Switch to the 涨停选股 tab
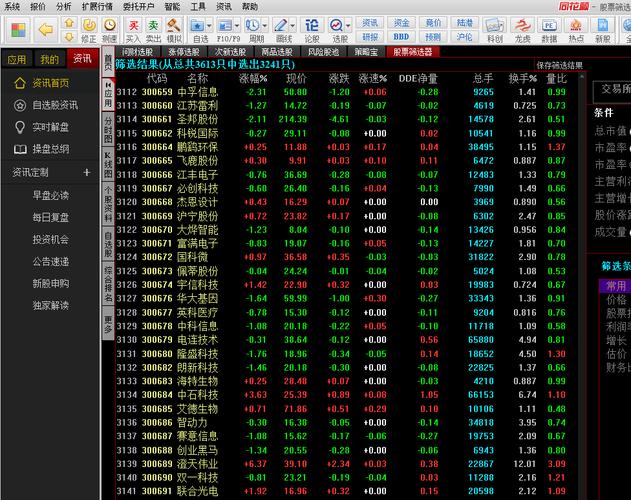 point(184,52)
